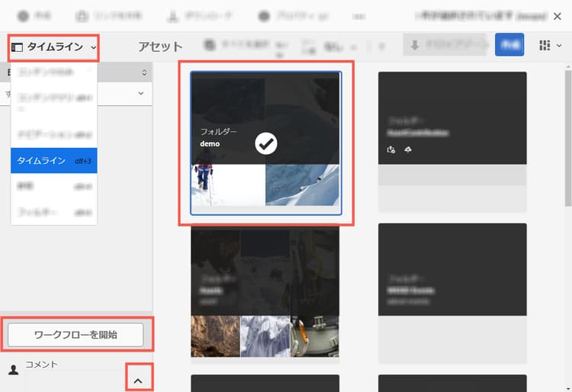Viewport: 572px width, 392px height.
Task: Open the demo folder card
Action: [x=266, y=143]
